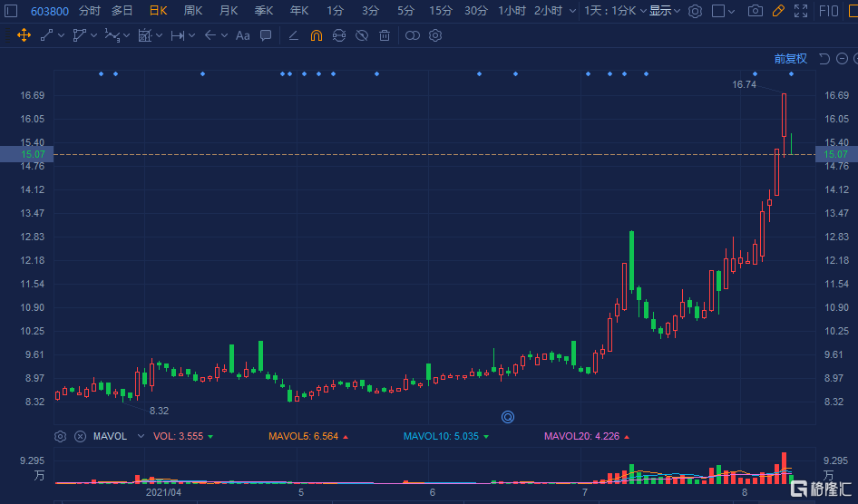Switch to the 月K monthly tab

tap(229, 11)
